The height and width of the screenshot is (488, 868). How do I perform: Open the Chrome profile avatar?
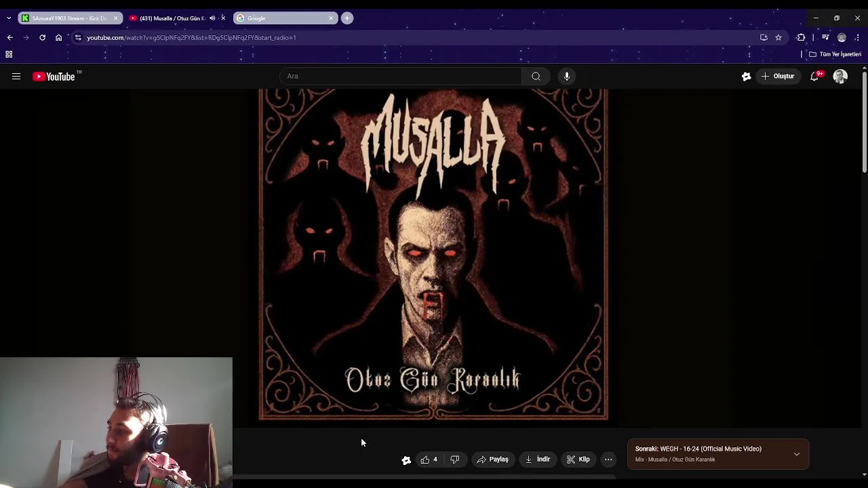[x=842, y=38]
